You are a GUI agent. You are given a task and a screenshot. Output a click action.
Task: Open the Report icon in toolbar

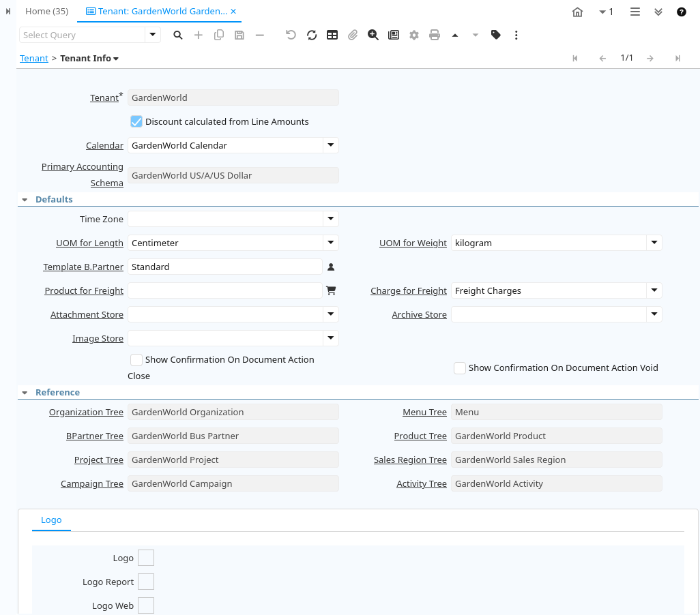pyautogui.click(x=394, y=35)
